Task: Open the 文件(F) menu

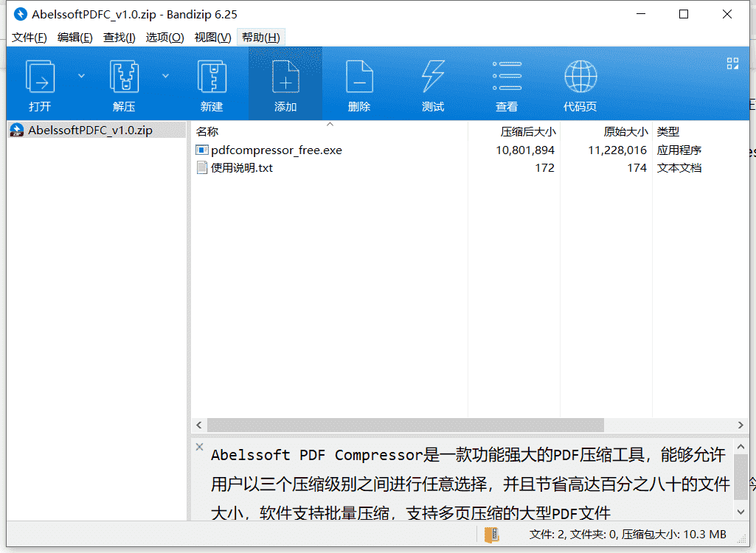Action: click(29, 37)
